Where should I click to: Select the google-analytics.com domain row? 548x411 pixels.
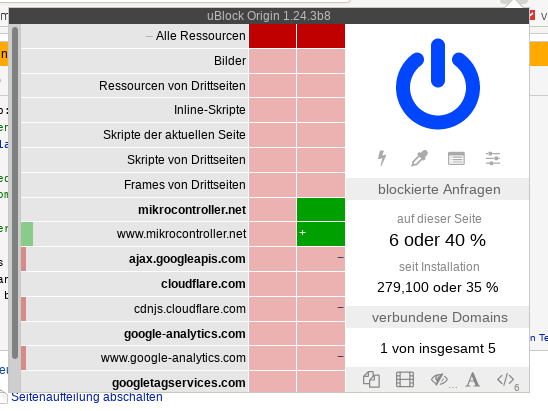click(x=135, y=334)
